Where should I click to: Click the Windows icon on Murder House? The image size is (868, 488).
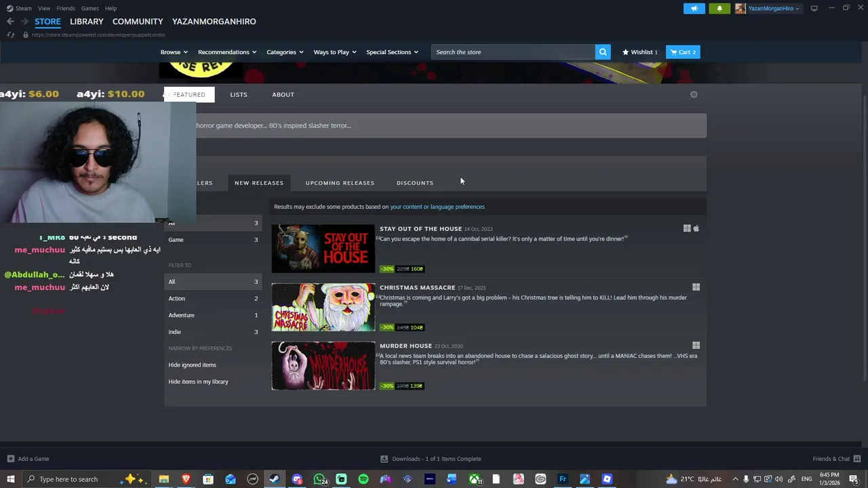tap(696, 346)
